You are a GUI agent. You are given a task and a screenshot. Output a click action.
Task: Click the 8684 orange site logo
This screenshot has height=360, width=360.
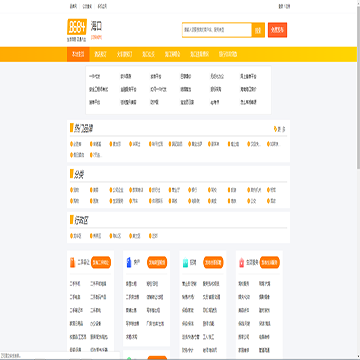click(x=77, y=28)
